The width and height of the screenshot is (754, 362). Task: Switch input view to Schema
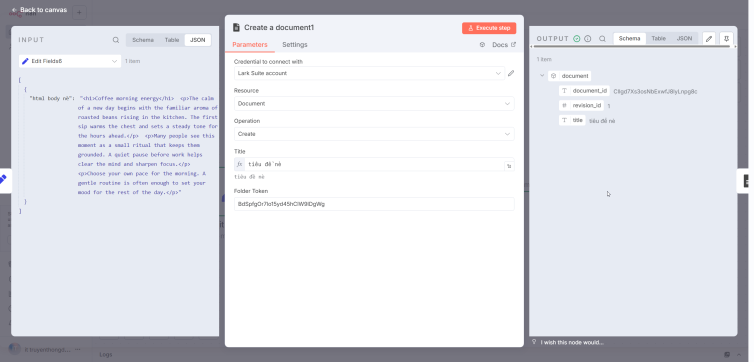tap(143, 40)
